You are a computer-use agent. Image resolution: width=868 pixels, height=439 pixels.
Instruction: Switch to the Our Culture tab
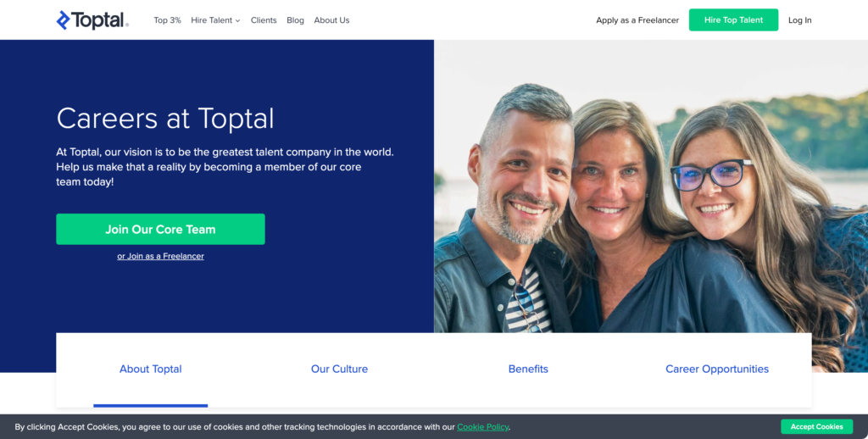(x=339, y=370)
